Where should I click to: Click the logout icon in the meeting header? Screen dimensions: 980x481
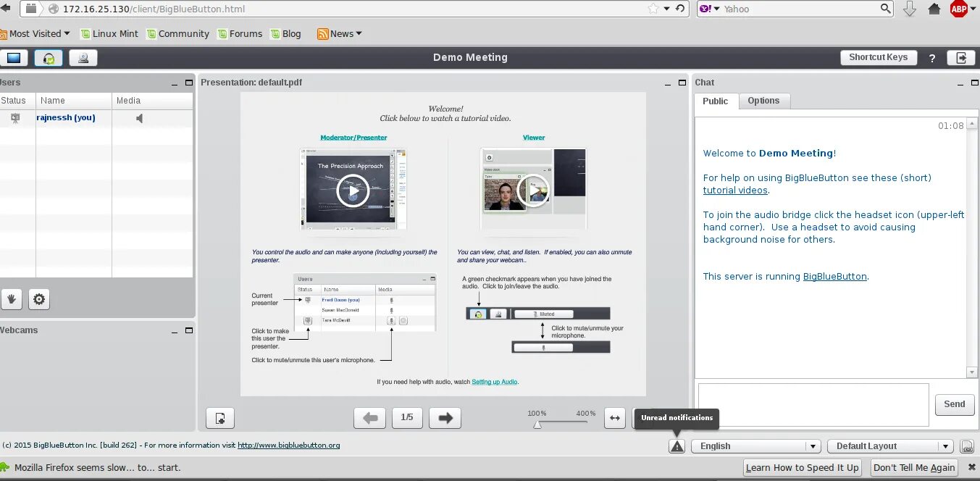(961, 58)
